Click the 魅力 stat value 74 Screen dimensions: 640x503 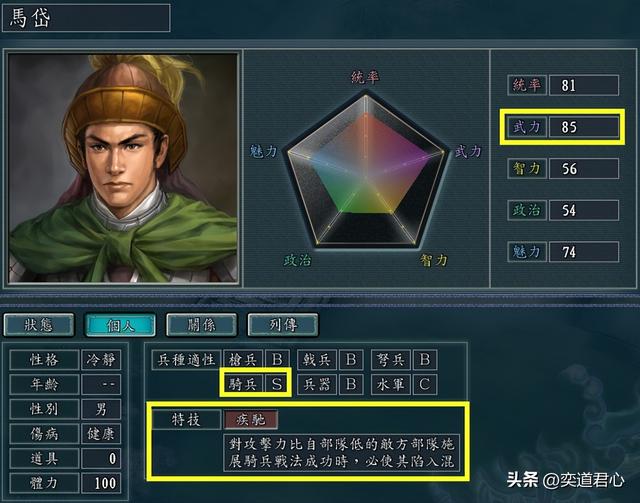point(584,252)
